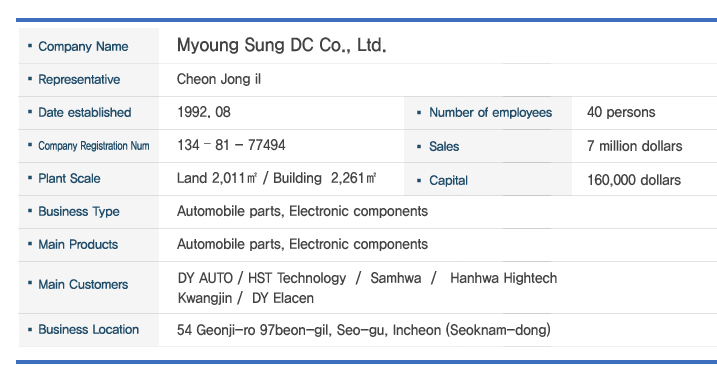Click the Business Type label
Screen dimensions: 717x374
(x=79, y=212)
